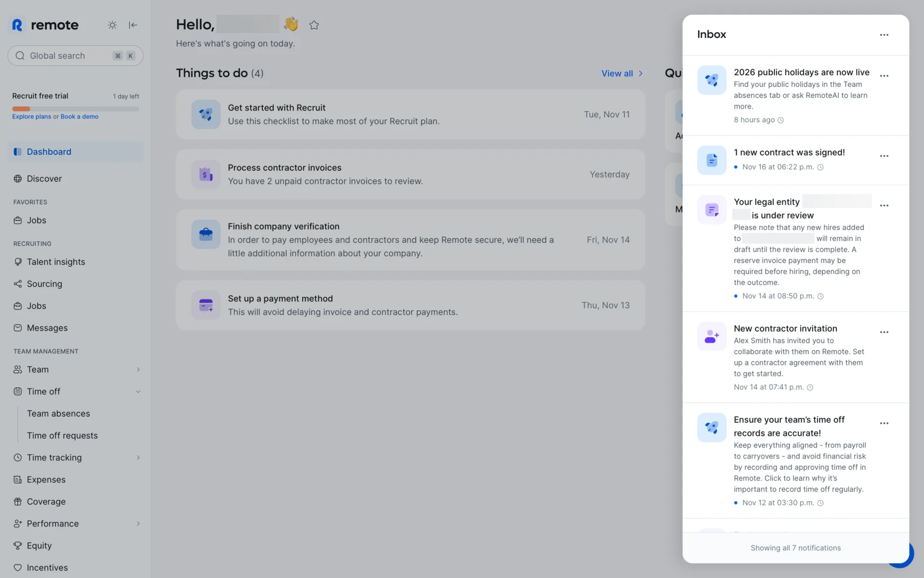This screenshot has width=924, height=578.
Task: Expand the Team section chevron
Action: [x=138, y=369]
